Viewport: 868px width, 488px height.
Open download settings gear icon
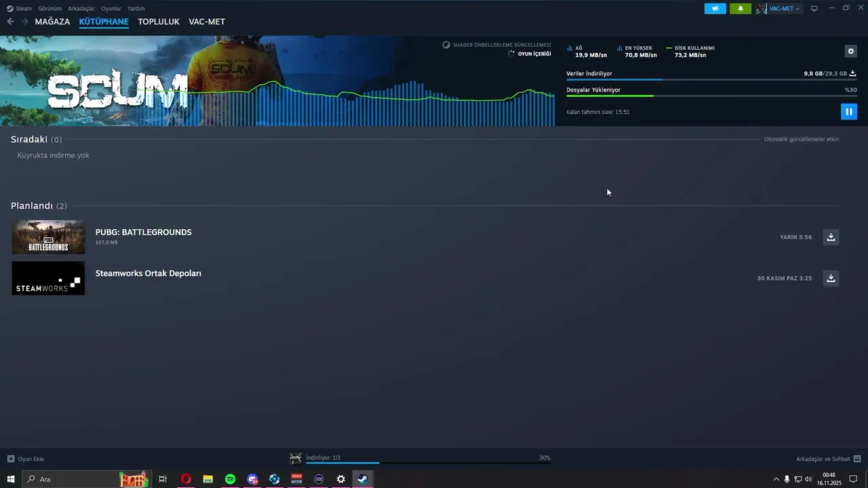(x=850, y=51)
